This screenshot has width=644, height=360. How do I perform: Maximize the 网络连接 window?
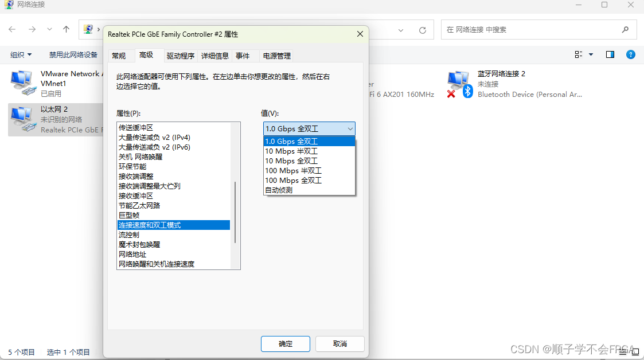(604, 5)
